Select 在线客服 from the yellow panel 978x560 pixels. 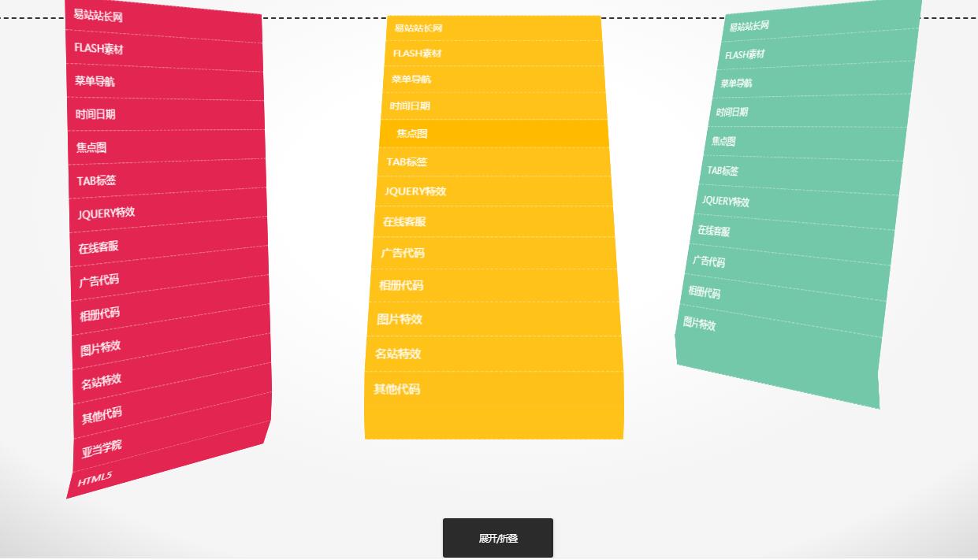(x=404, y=221)
